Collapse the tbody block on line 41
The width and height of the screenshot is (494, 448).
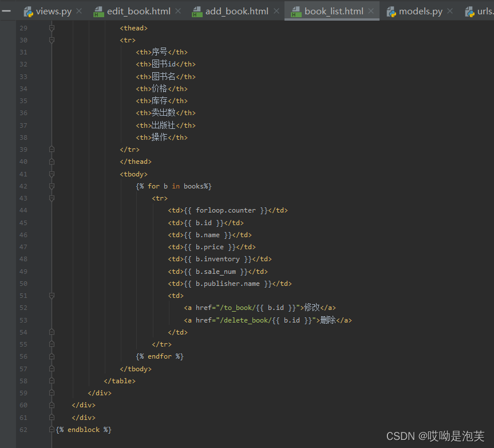(52, 174)
